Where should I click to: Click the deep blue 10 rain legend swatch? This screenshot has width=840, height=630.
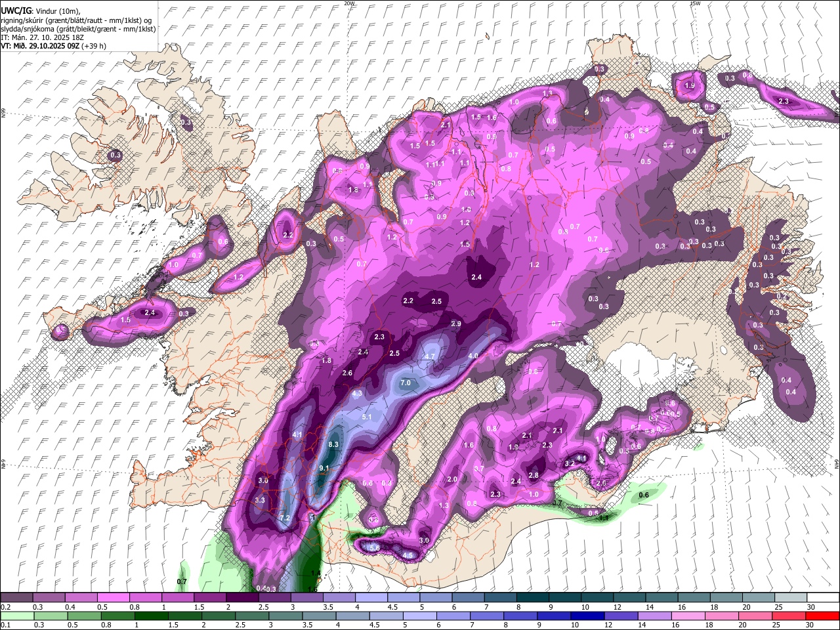(587, 616)
